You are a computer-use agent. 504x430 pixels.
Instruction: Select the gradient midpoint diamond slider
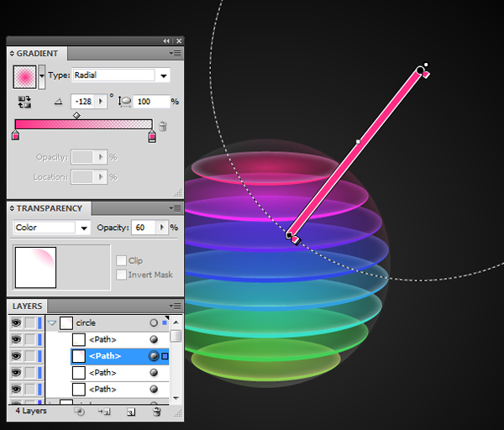(x=76, y=115)
